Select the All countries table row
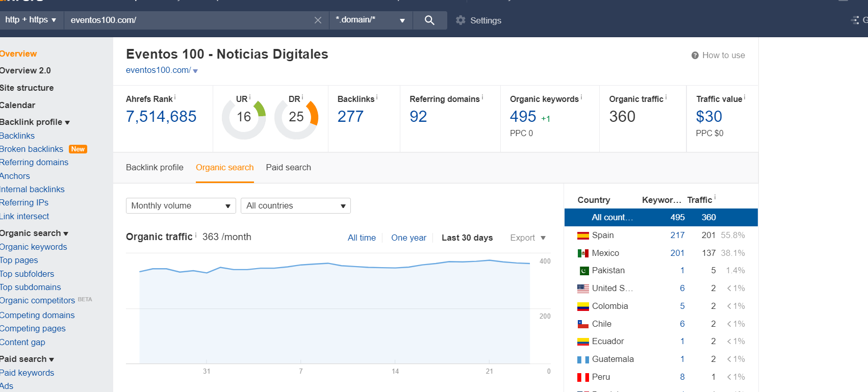This screenshot has width=868, height=392. (x=661, y=218)
